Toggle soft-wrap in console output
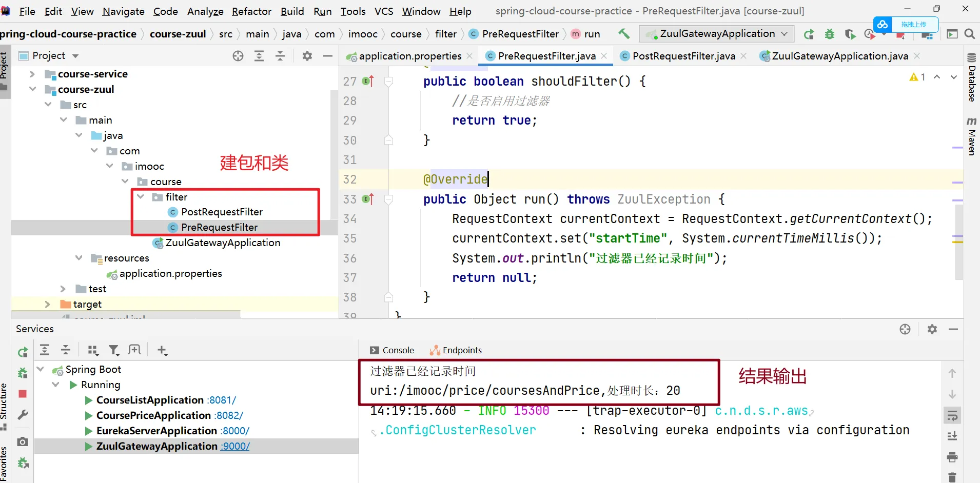The height and width of the screenshot is (483, 980). (x=952, y=415)
